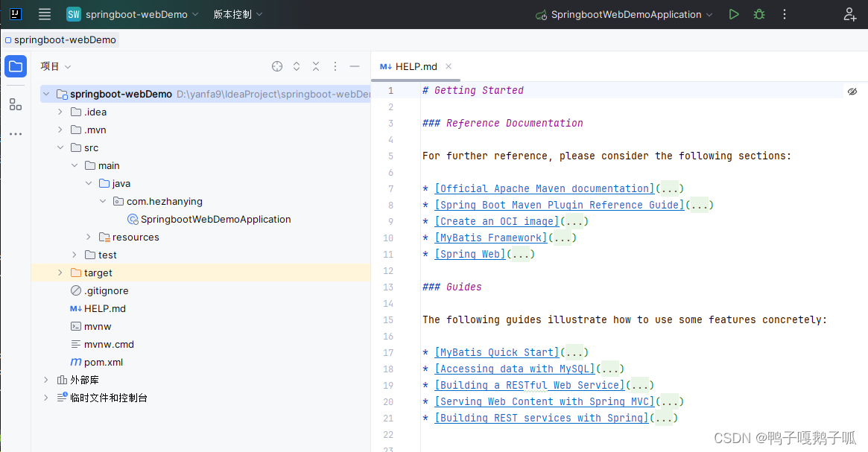Open Spring Boot Maven Plugin Reference Guide link

click(559, 206)
